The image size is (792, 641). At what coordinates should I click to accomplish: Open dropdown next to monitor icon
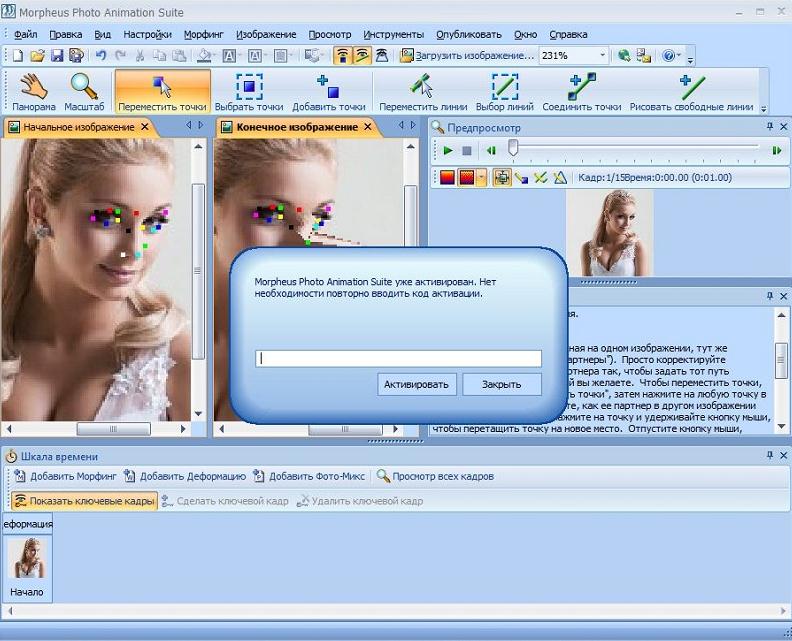(x=322, y=56)
